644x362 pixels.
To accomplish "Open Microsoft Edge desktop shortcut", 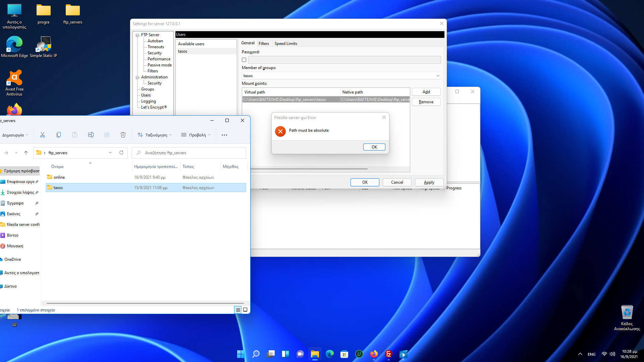I will [14, 47].
